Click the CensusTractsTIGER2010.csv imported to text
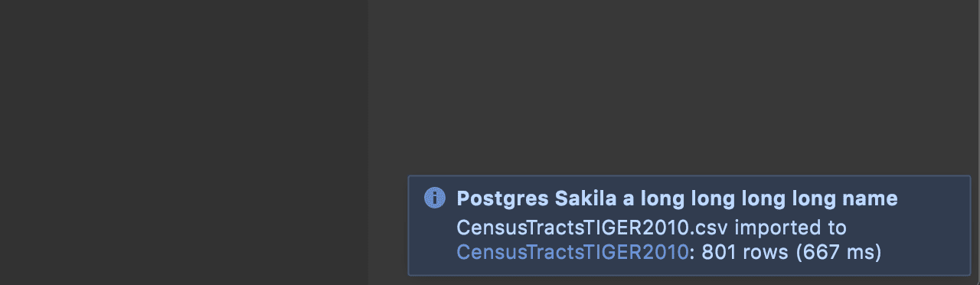The width and height of the screenshot is (980, 285). pyautogui.click(x=652, y=228)
